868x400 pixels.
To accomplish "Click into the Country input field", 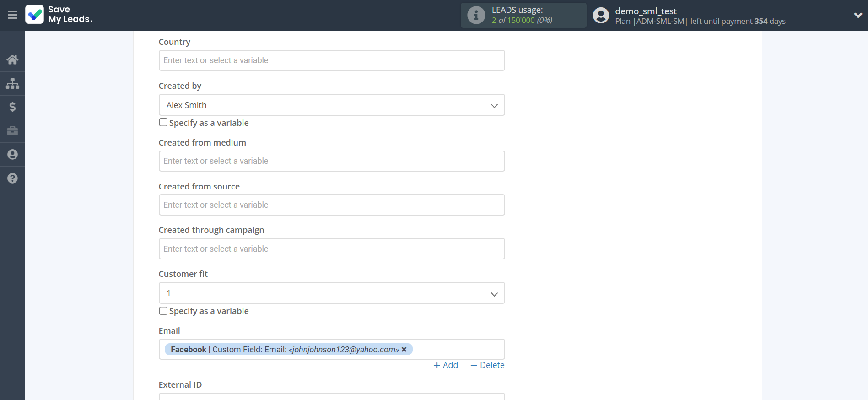I will [331, 60].
